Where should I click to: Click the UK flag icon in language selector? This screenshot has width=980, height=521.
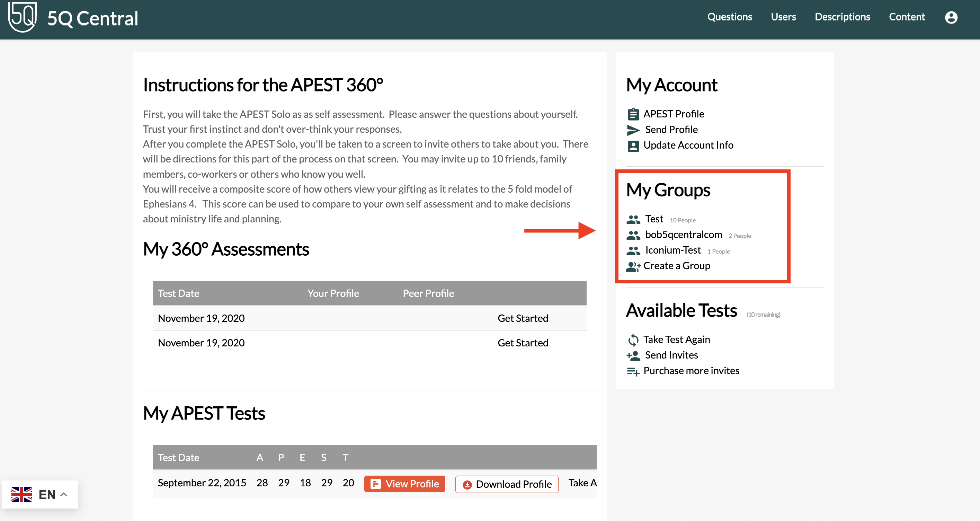point(22,494)
